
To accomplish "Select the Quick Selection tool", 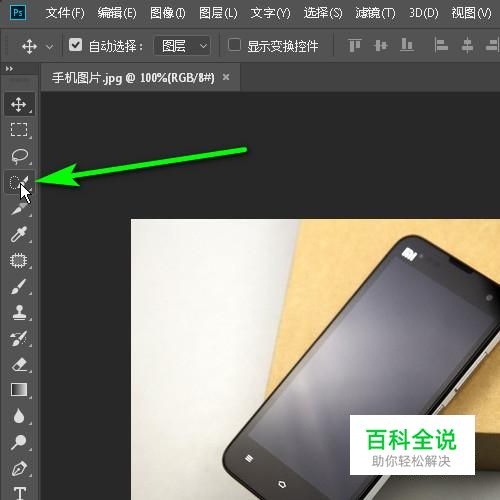I will pyautogui.click(x=19, y=182).
